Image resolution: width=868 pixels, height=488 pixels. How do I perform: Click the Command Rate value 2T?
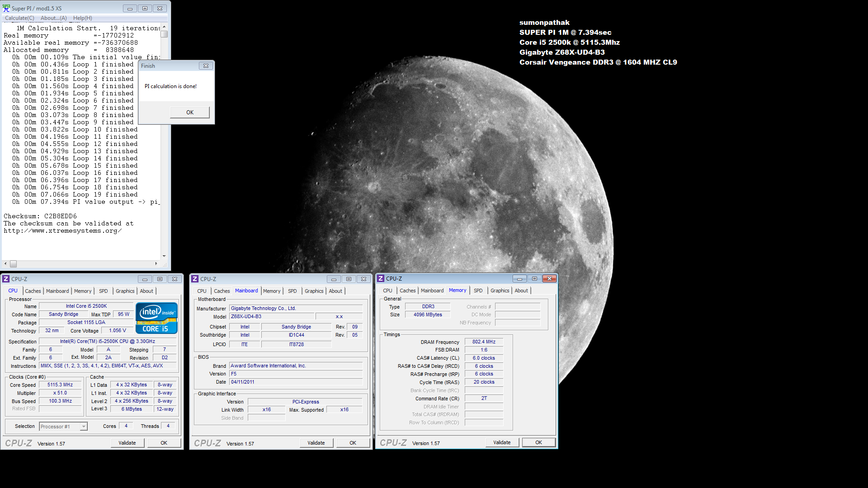pos(484,398)
